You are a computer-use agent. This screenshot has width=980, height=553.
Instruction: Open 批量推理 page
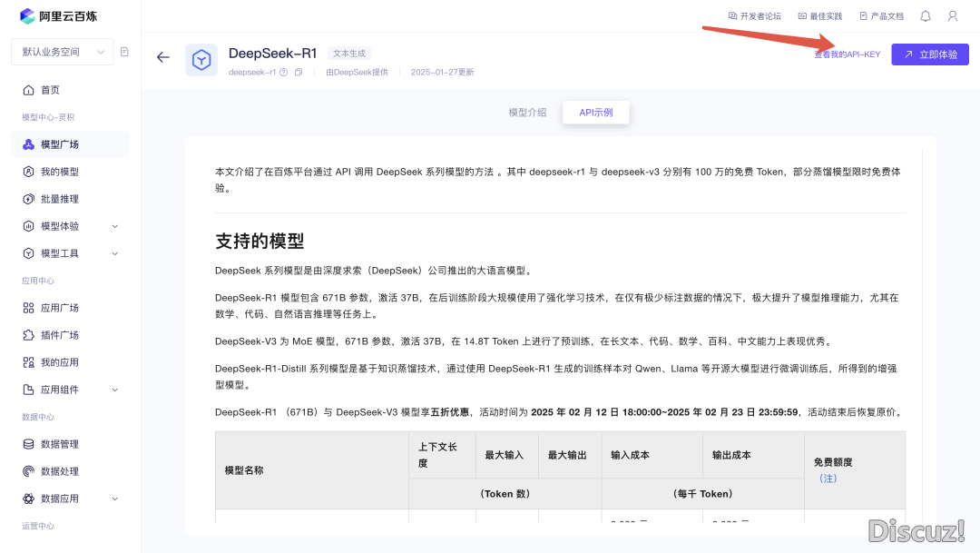[59, 199]
